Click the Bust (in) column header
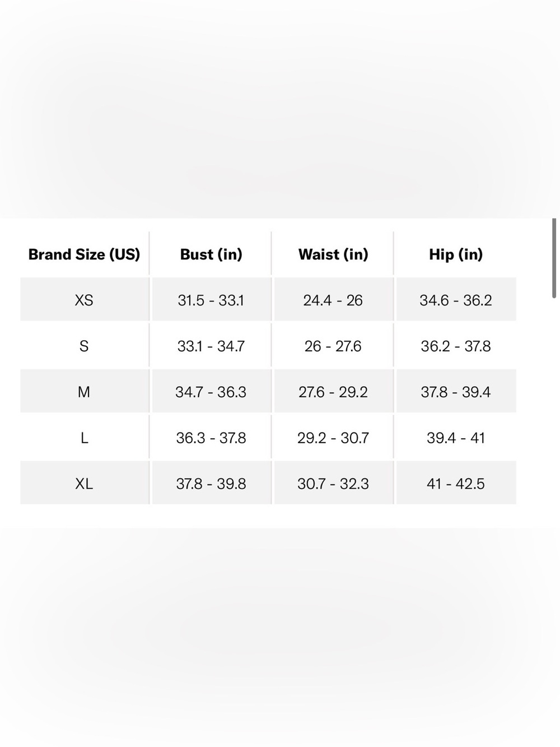Image resolution: width=560 pixels, height=747 pixels. click(211, 254)
